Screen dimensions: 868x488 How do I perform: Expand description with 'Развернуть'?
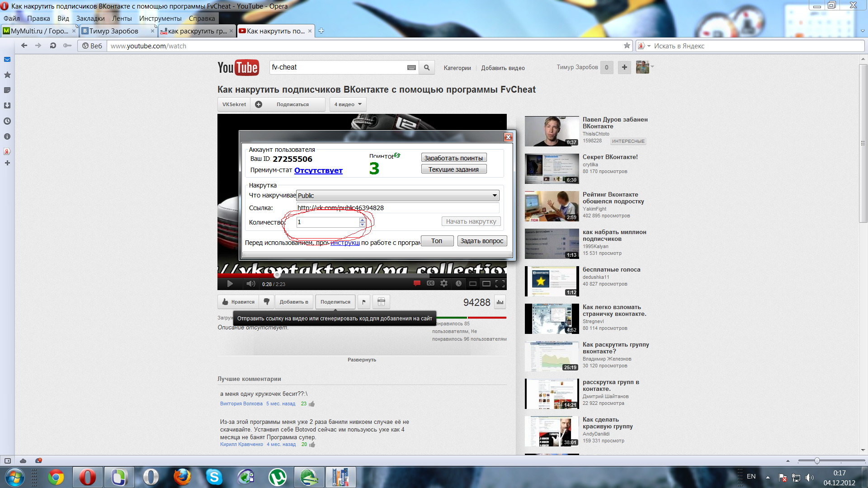pos(362,360)
